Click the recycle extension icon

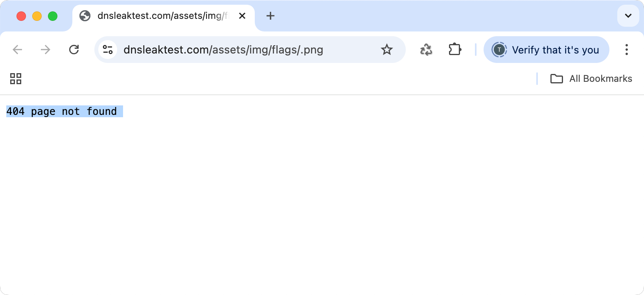426,50
